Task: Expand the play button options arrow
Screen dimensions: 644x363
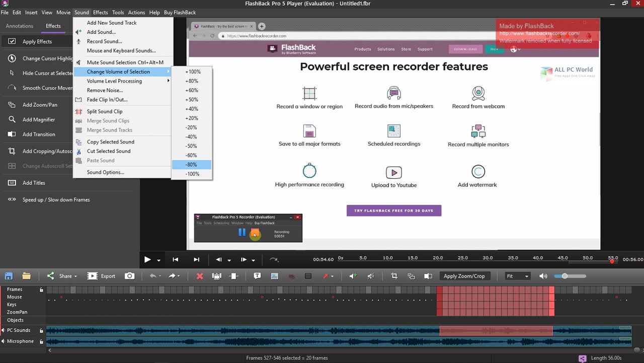Action: (158, 260)
